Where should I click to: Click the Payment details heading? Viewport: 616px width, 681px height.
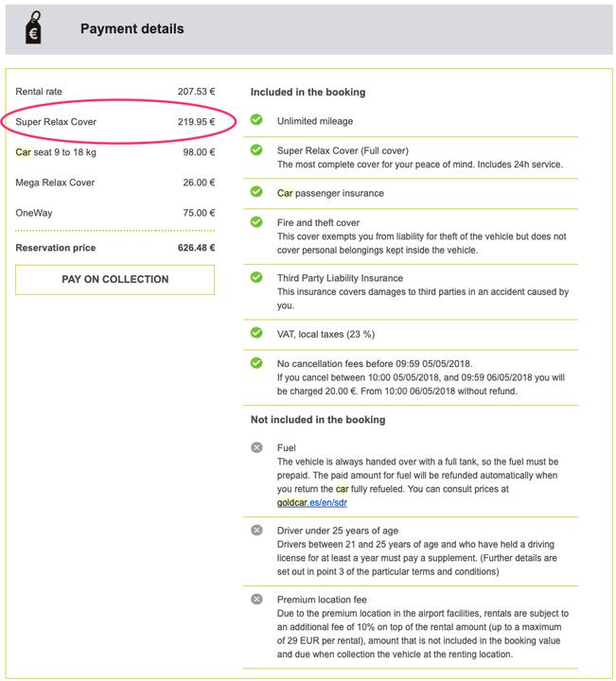pyautogui.click(x=132, y=29)
